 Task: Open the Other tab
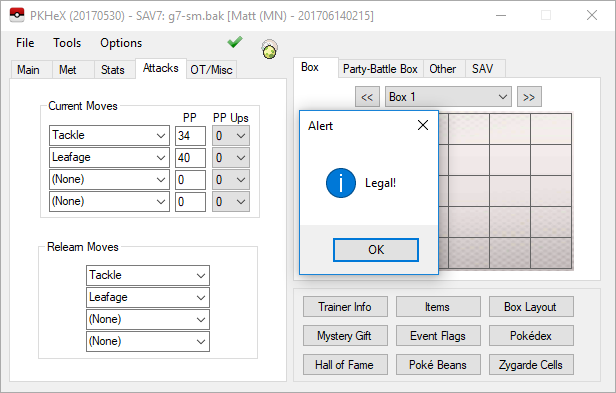point(443,69)
